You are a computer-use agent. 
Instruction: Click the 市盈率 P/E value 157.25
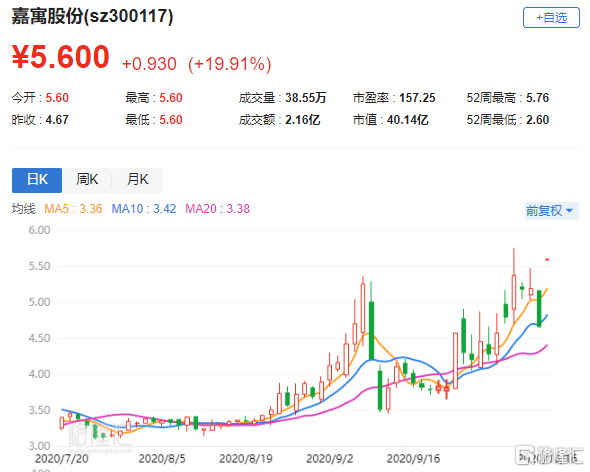click(x=417, y=98)
